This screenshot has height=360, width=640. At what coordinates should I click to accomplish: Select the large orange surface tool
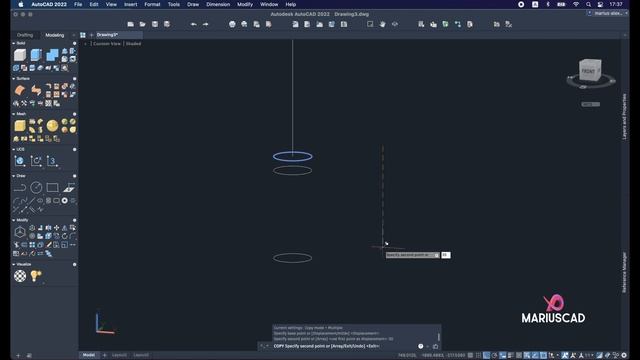20,90
